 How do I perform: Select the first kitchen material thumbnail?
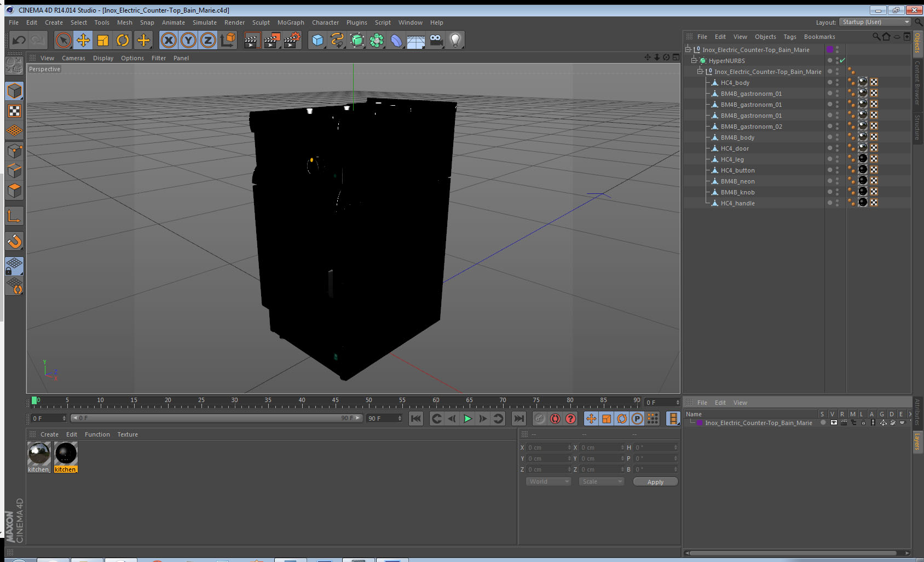39,453
